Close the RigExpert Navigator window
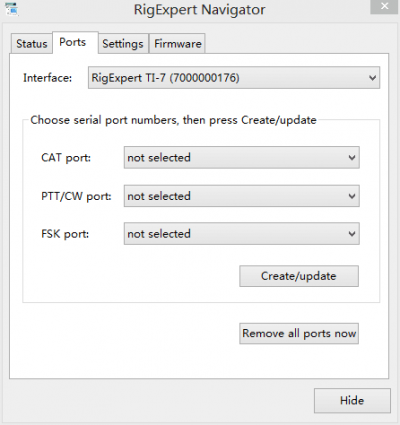 (x=384, y=6)
